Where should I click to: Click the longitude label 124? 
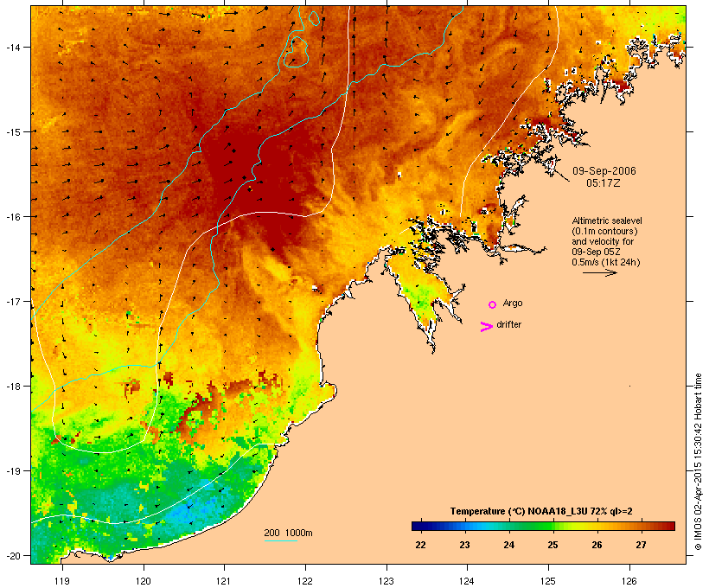point(467,581)
